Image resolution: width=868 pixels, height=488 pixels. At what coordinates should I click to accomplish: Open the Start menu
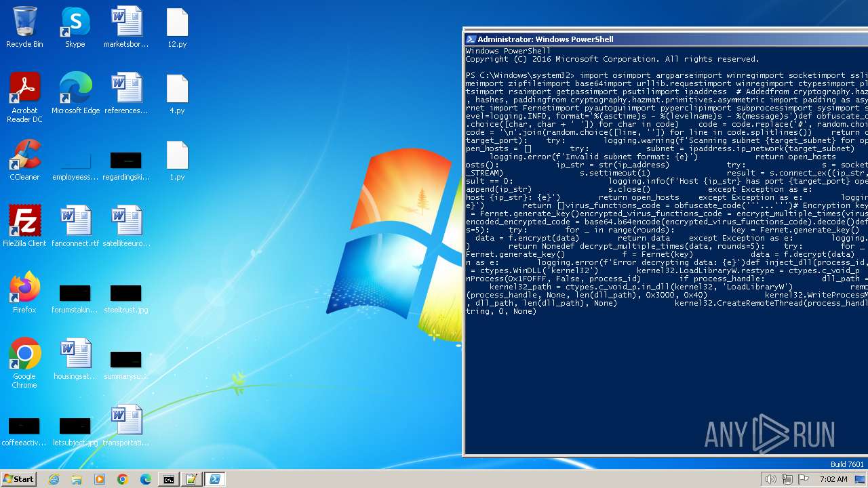18,479
